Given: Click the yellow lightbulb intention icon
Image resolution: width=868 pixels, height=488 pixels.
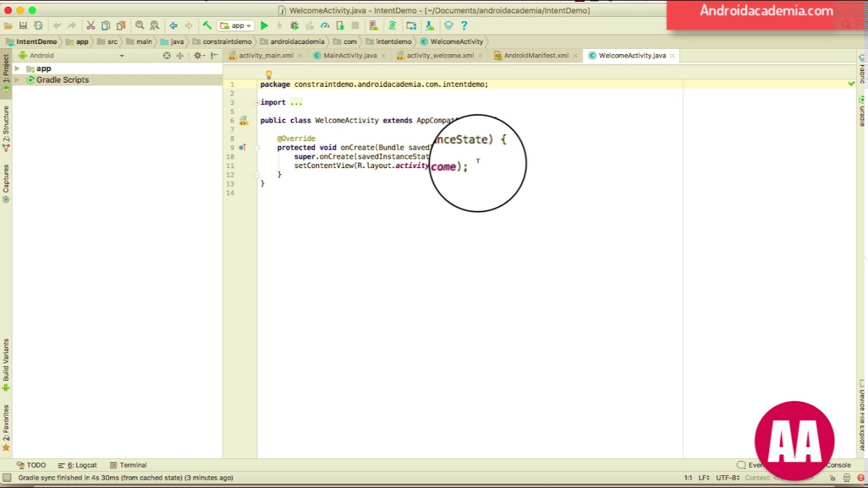Looking at the screenshot, I should point(269,75).
